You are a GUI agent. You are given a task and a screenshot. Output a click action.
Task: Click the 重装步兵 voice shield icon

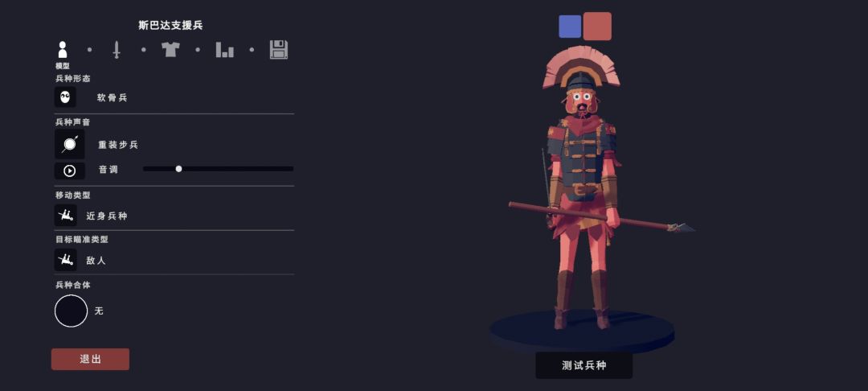click(x=70, y=145)
